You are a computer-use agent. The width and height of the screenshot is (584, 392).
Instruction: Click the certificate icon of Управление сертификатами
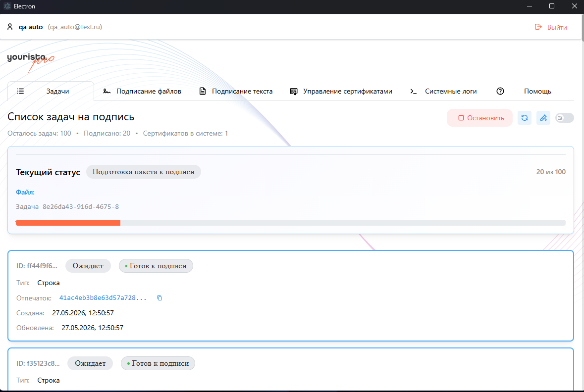tap(294, 91)
